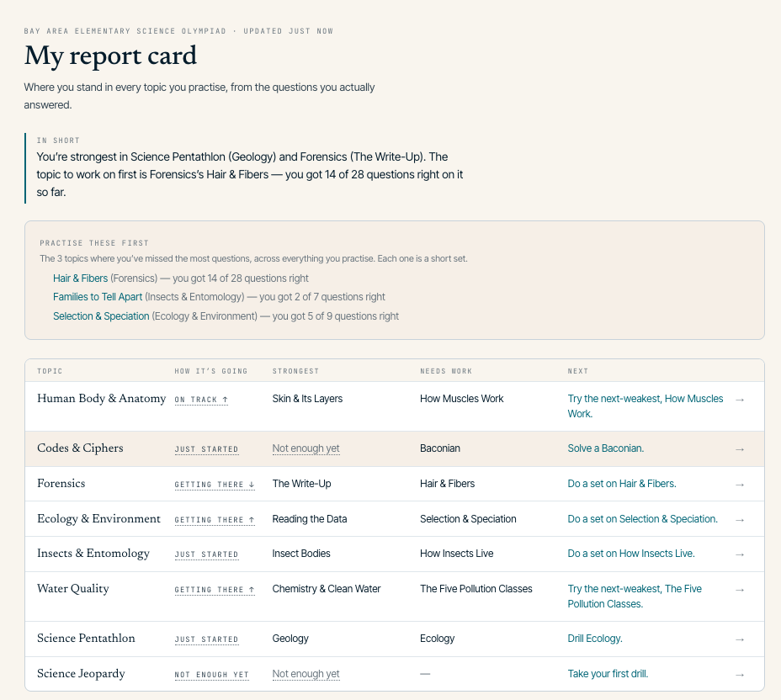This screenshot has width=781, height=700.
Task: Click 'GETTING THERE' status in Water Quality row
Action: (215, 590)
